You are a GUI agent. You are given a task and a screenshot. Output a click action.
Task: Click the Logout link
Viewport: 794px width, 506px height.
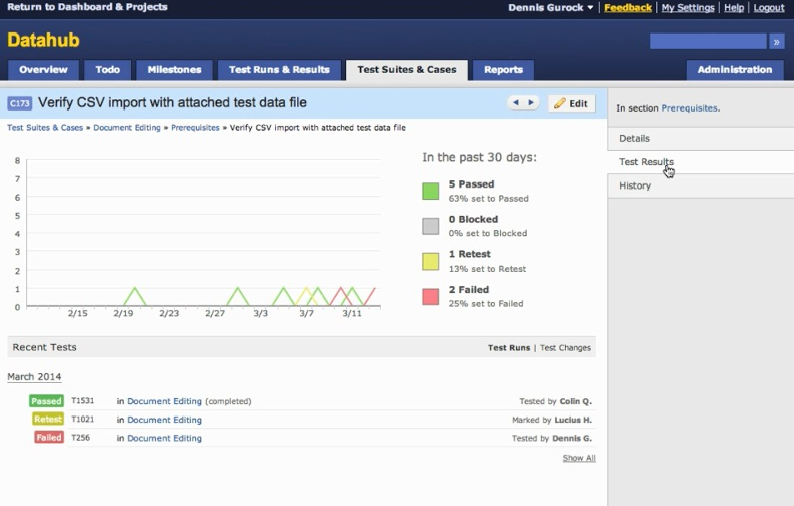click(x=769, y=8)
